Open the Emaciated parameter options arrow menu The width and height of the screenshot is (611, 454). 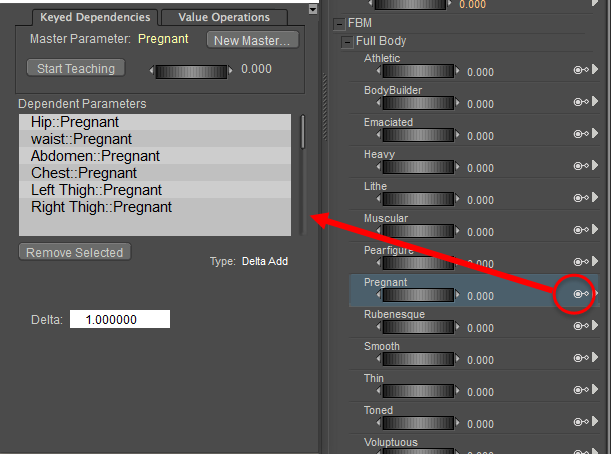coord(595,133)
